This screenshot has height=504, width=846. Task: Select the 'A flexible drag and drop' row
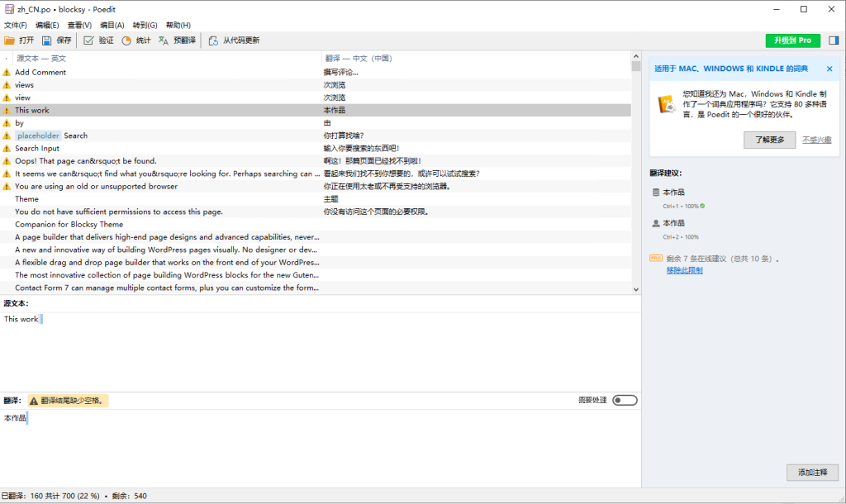click(x=316, y=262)
